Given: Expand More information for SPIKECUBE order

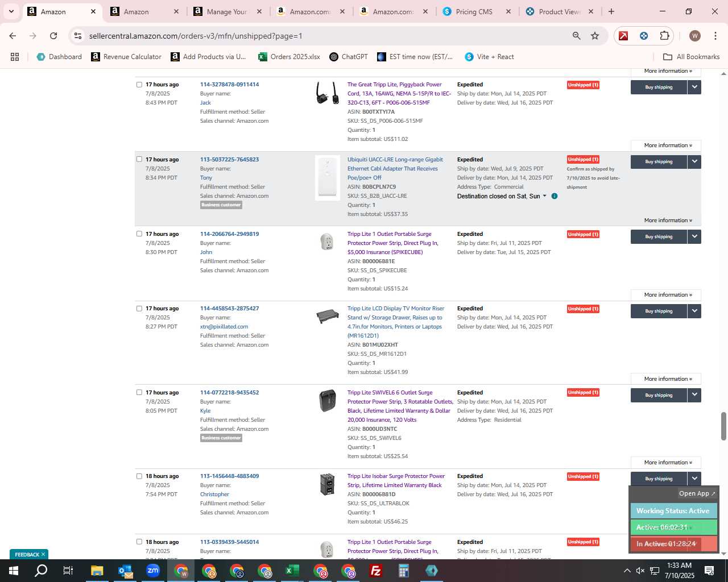Looking at the screenshot, I should tap(668, 295).
